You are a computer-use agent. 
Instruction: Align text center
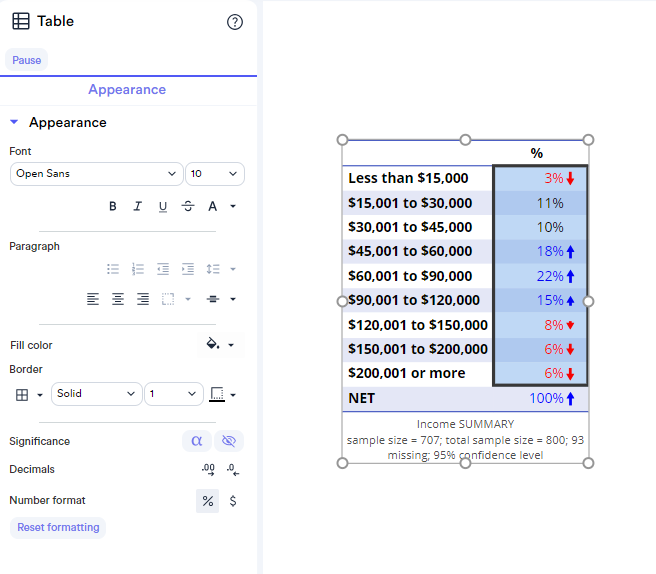click(118, 299)
